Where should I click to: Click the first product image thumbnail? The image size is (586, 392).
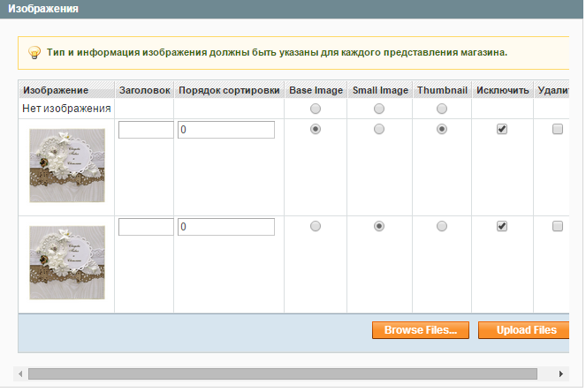67,165
